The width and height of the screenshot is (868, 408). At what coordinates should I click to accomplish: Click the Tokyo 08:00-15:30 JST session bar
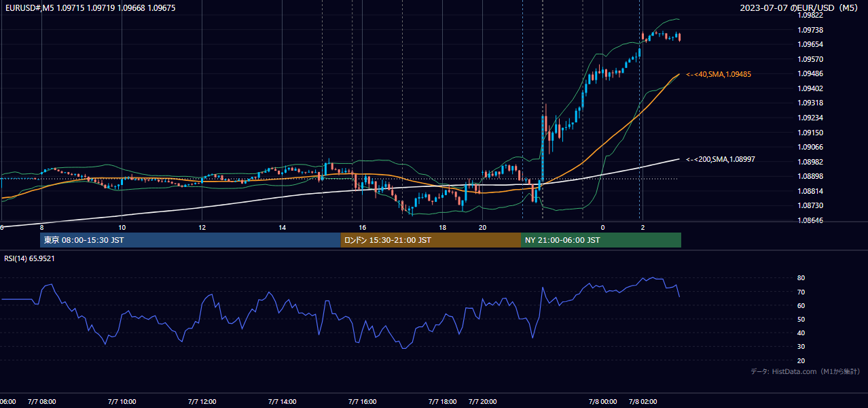(x=190, y=240)
